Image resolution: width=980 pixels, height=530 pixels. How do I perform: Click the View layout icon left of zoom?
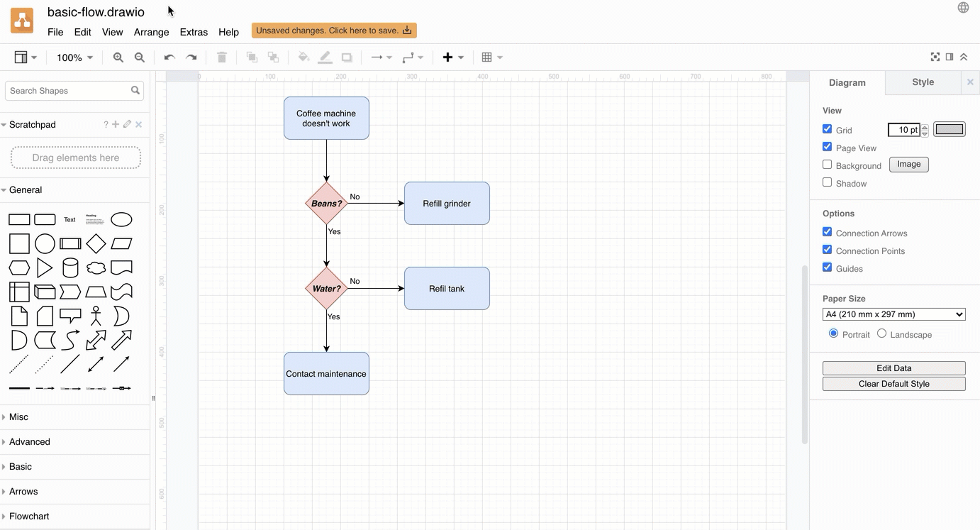pos(21,57)
